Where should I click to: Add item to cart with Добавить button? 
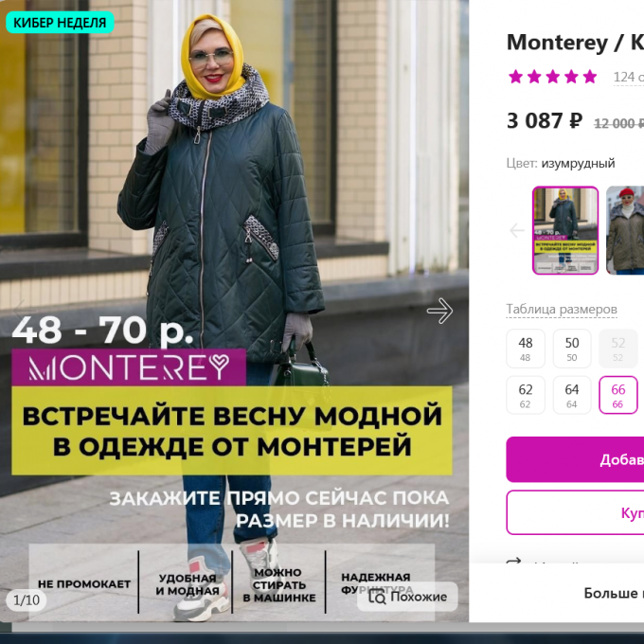(575, 459)
